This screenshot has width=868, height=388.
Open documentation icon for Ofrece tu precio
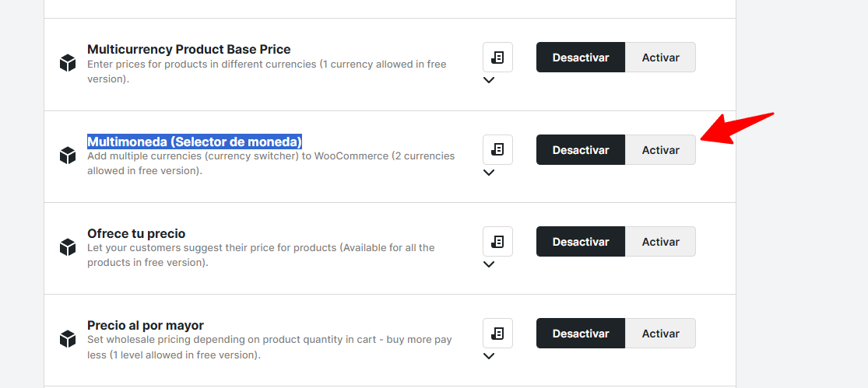pyautogui.click(x=497, y=241)
